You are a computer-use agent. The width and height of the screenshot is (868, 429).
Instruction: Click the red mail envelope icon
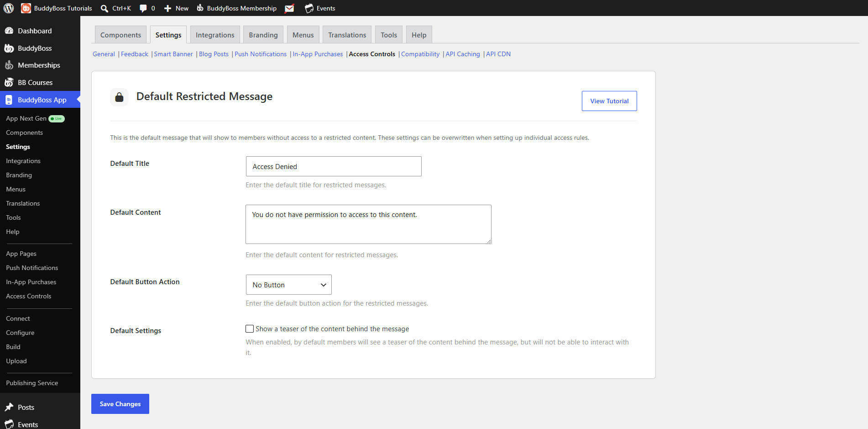point(289,8)
